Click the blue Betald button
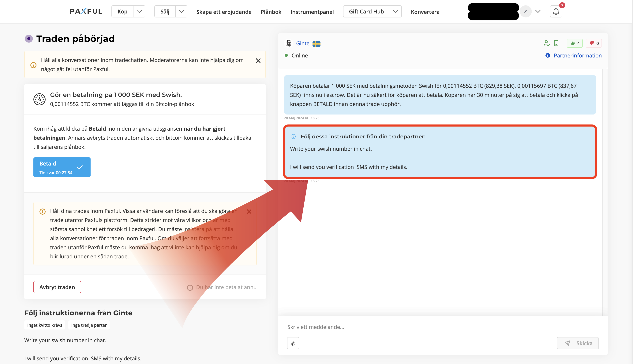633x364 pixels. (62, 167)
